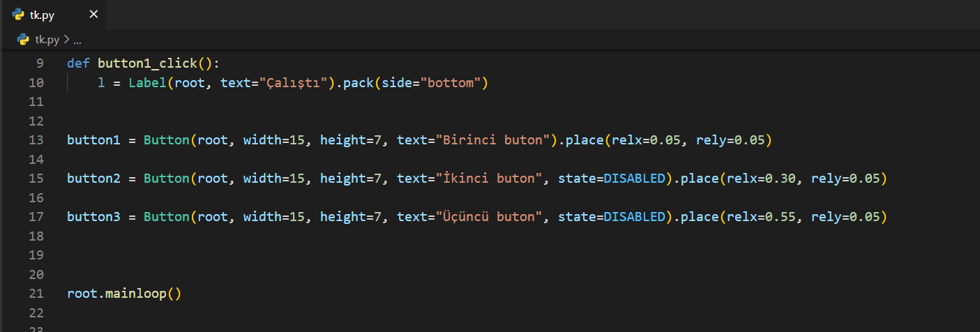Open the breadcrumb ellipsis symbol dropdown
This screenshot has width=980, height=332.
[x=77, y=40]
